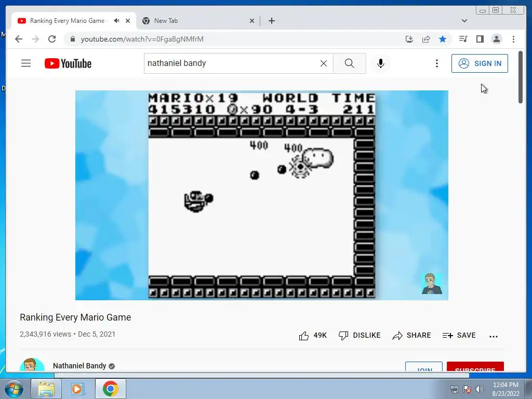
Task: Click Nathaniel Bandy channel avatar
Action: tap(32, 365)
